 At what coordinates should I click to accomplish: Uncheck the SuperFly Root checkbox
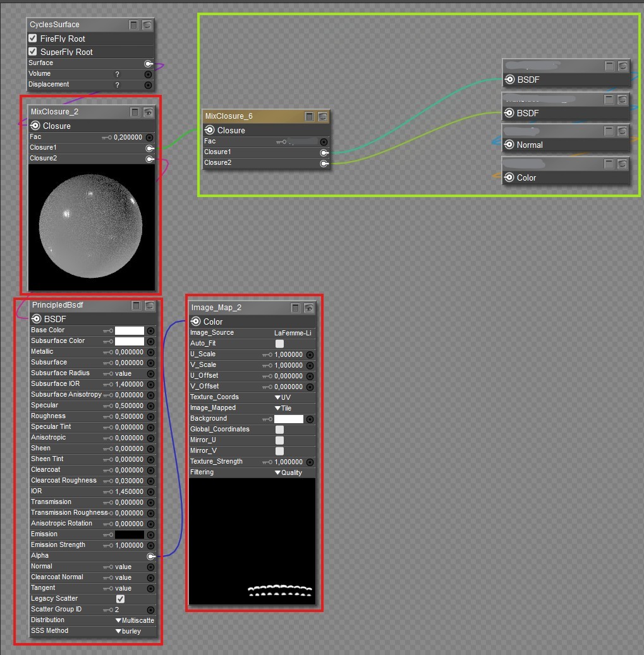tap(33, 51)
